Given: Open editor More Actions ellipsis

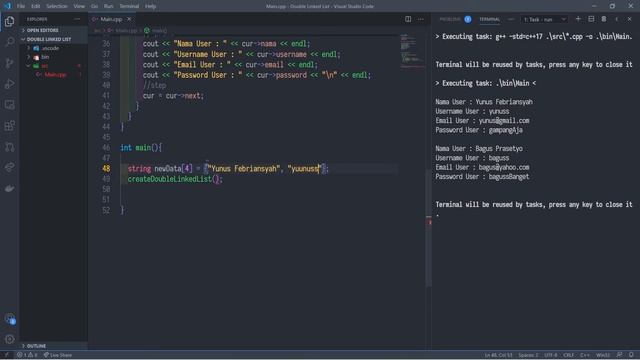Looking at the screenshot, I should 421,19.
